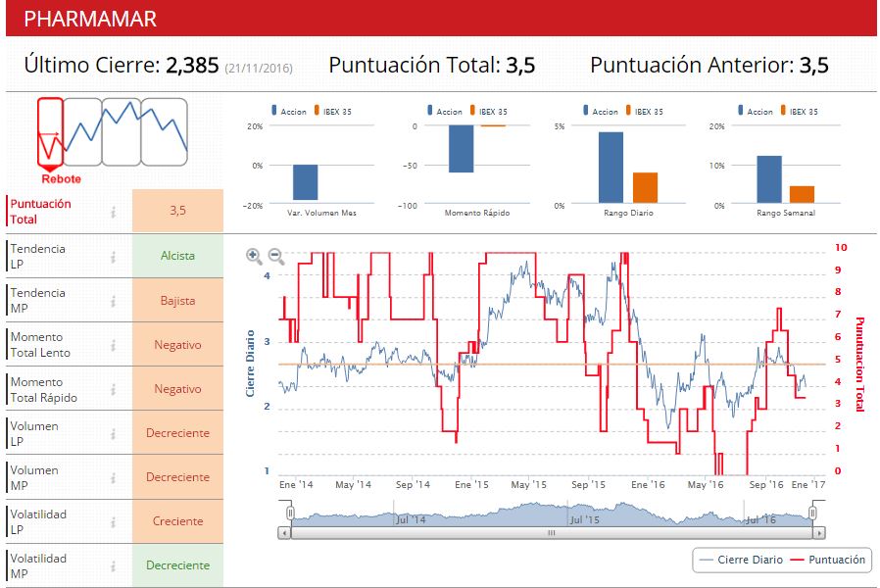880x588 pixels.
Task: Click orange IBEX 35 bar in Rango Semanal
Action: click(x=802, y=194)
